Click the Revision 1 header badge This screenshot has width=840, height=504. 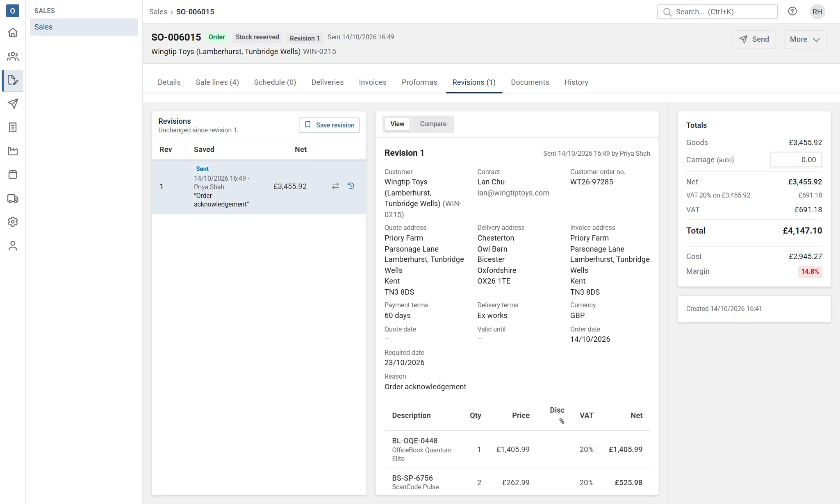click(x=305, y=38)
